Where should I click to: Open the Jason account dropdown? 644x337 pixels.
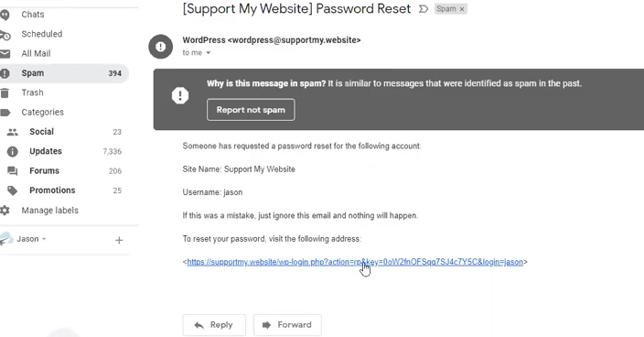point(32,239)
